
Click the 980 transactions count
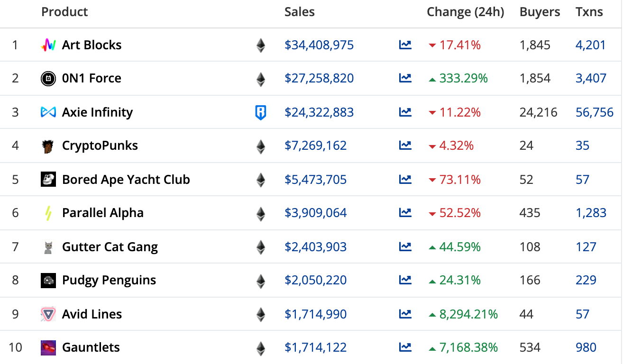pos(586,347)
